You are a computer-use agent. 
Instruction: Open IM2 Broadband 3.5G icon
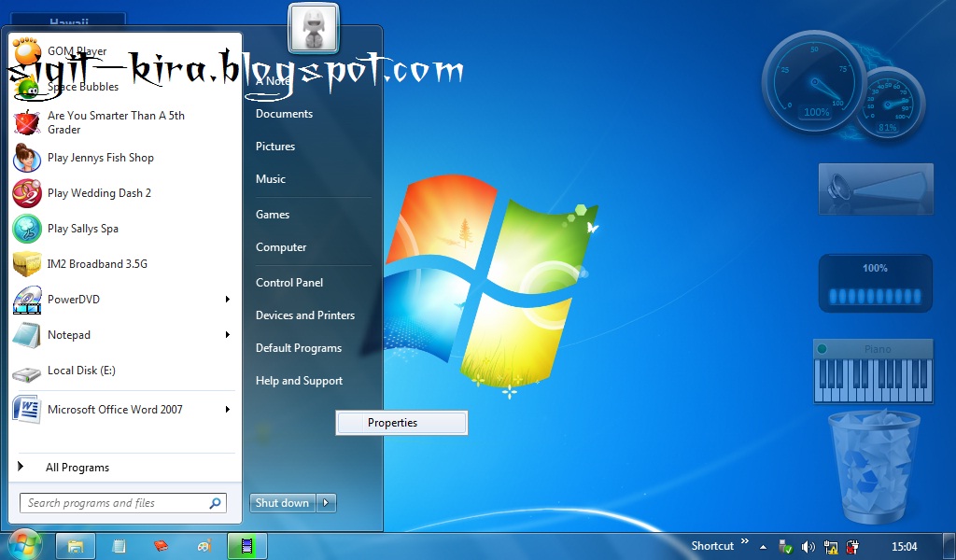coord(27,264)
